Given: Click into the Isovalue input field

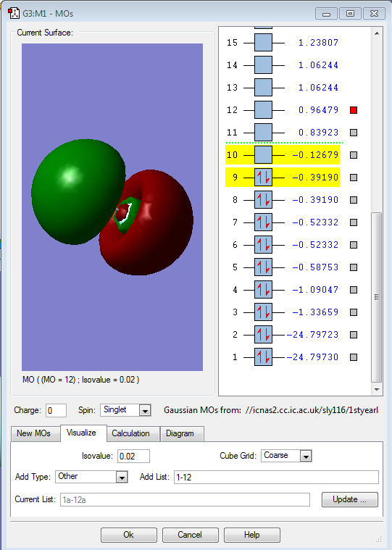Looking at the screenshot, I should pos(133,456).
